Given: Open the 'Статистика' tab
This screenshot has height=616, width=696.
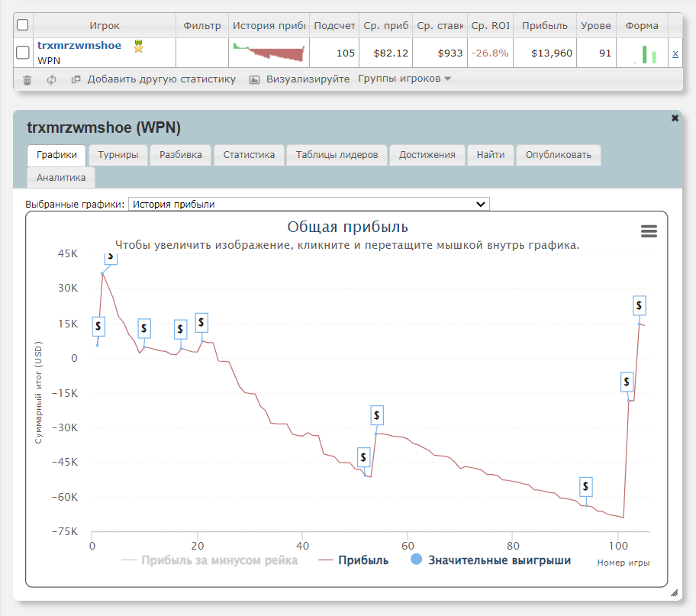Looking at the screenshot, I should (x=249, y=155).
